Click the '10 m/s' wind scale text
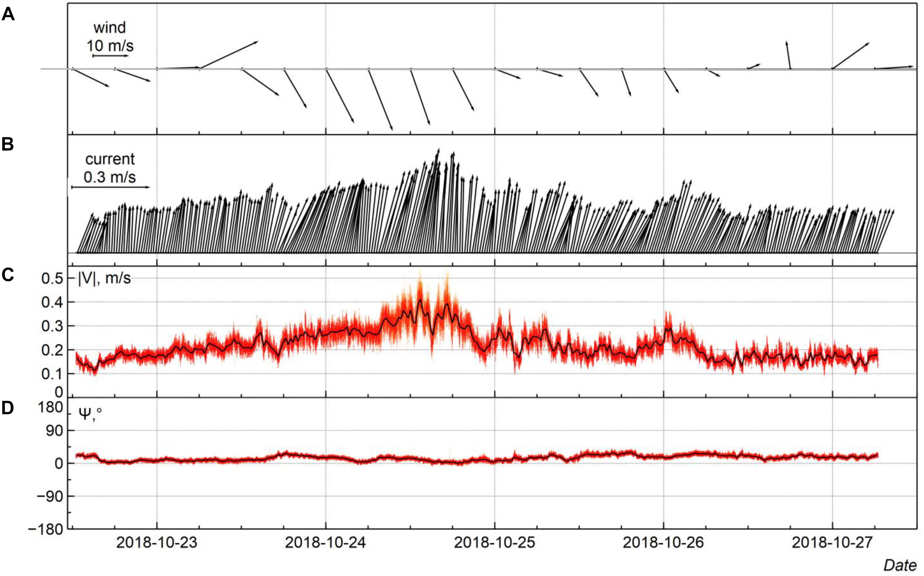 [x=110, y=46]
